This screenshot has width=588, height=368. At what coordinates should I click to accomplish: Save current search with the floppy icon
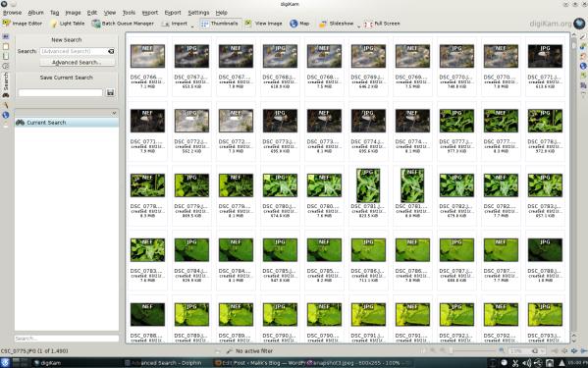(x=110, y=92)
